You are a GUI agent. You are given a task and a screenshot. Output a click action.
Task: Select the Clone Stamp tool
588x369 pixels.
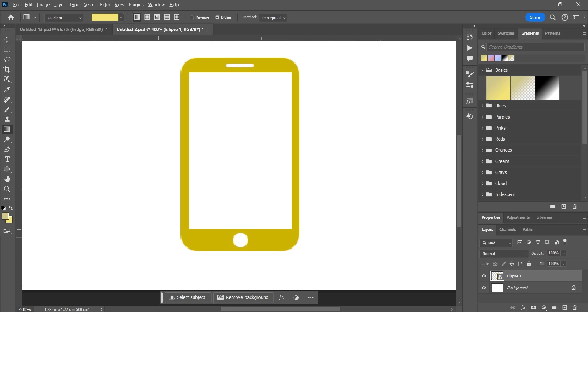[7, 119]
